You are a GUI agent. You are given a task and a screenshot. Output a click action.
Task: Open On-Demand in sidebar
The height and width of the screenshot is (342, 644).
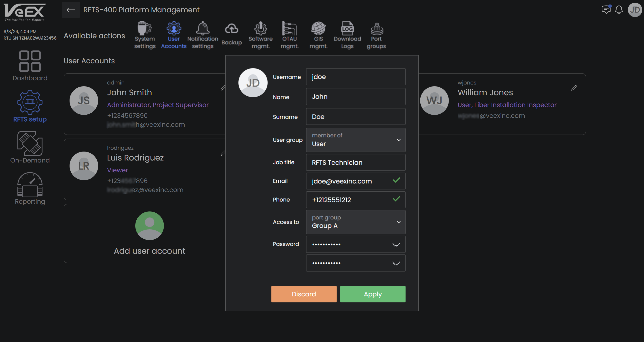[x=30, y=148]
